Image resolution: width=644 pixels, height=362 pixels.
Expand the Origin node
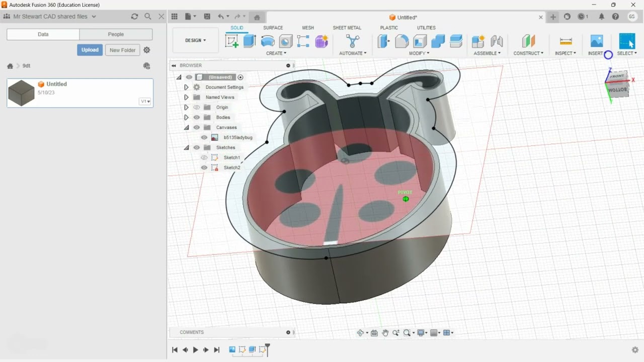click(186, 107)
